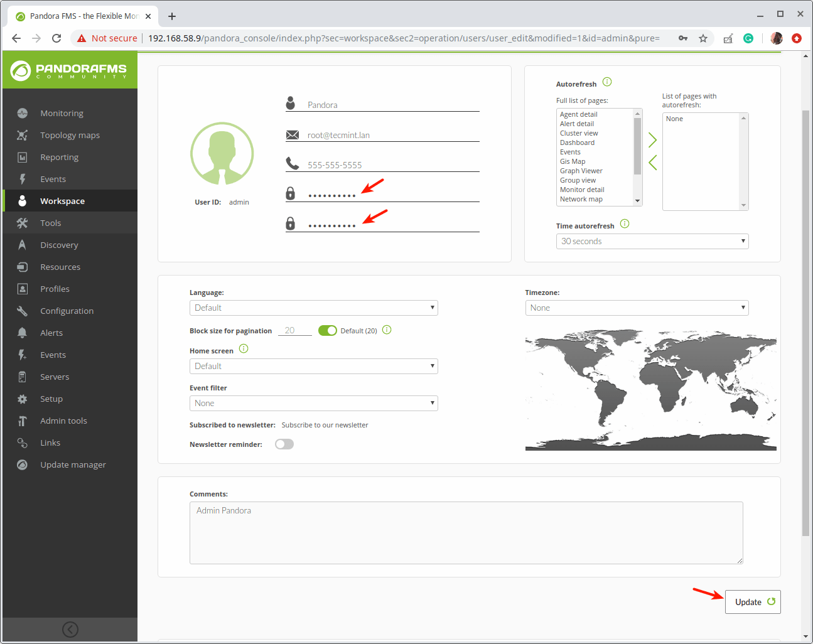Image resolution: width=813 pixels, height=644 pixels.
Task: Click the first password field
Action: click(393, 195)
